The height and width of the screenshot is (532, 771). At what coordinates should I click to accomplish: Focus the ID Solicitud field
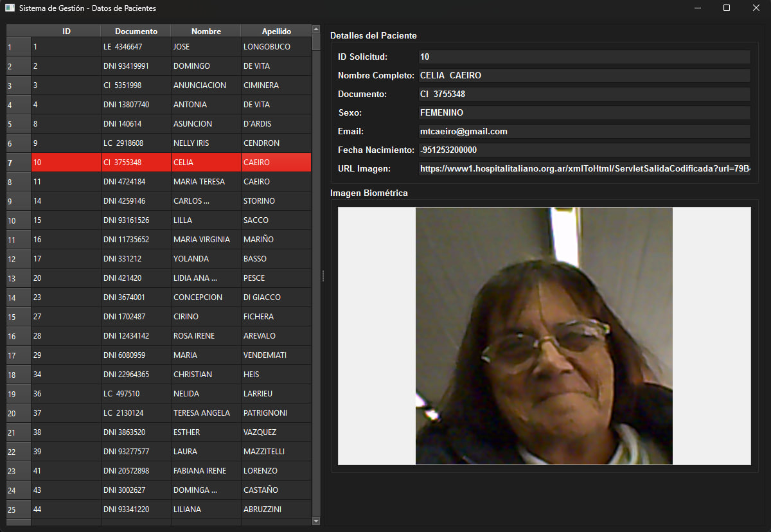(x=585, y=57)
